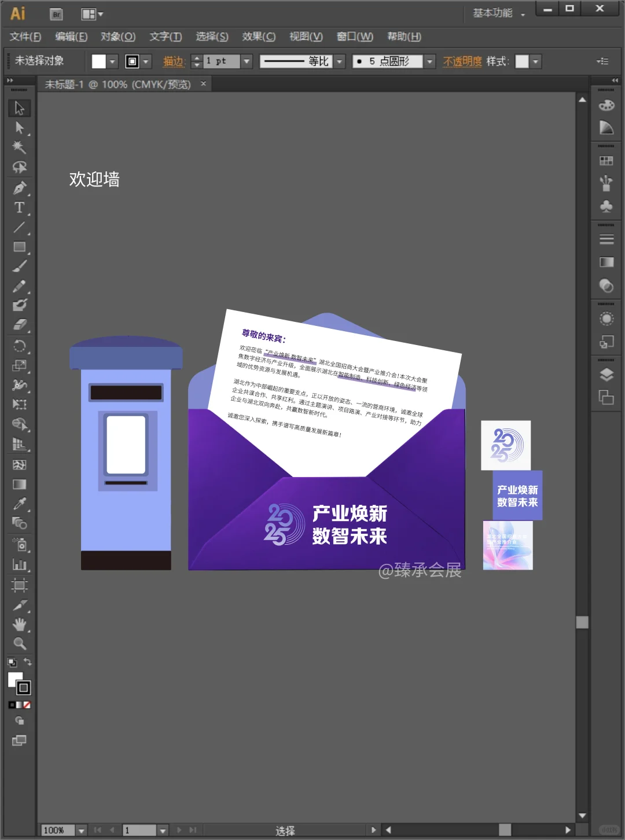Viewport: 625px width, 840px height.
Task: Switch to the 未标题-1 document tab
Action: click(x=118, y=85)
